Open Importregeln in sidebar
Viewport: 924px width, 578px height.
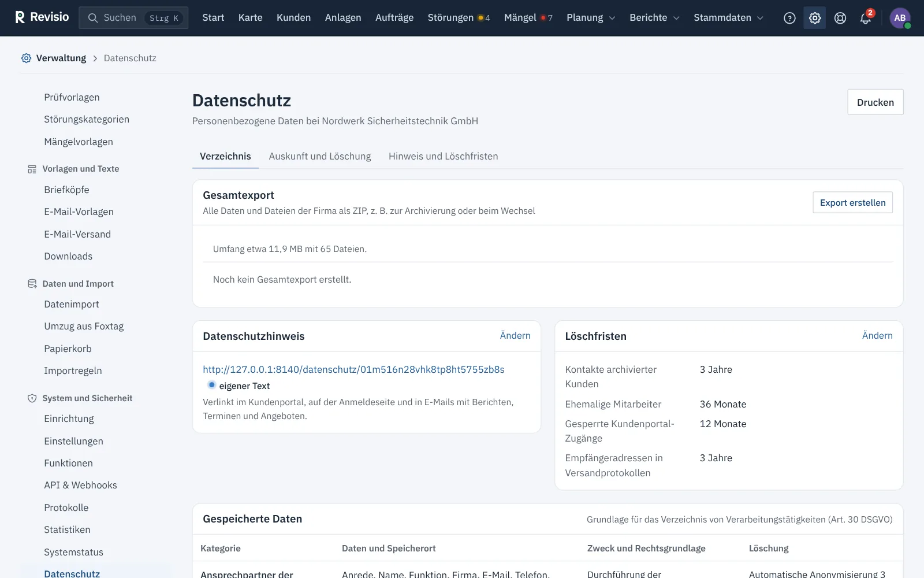tap(73, 370)
